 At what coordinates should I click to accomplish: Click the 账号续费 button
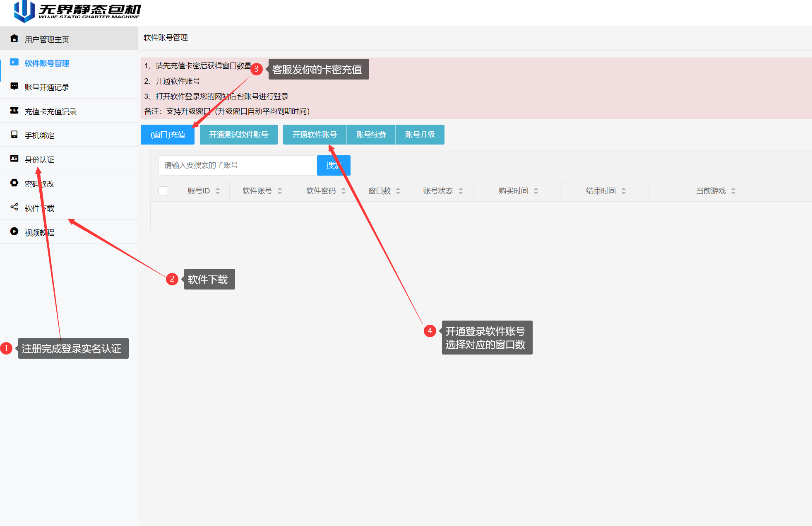[371, 135]
